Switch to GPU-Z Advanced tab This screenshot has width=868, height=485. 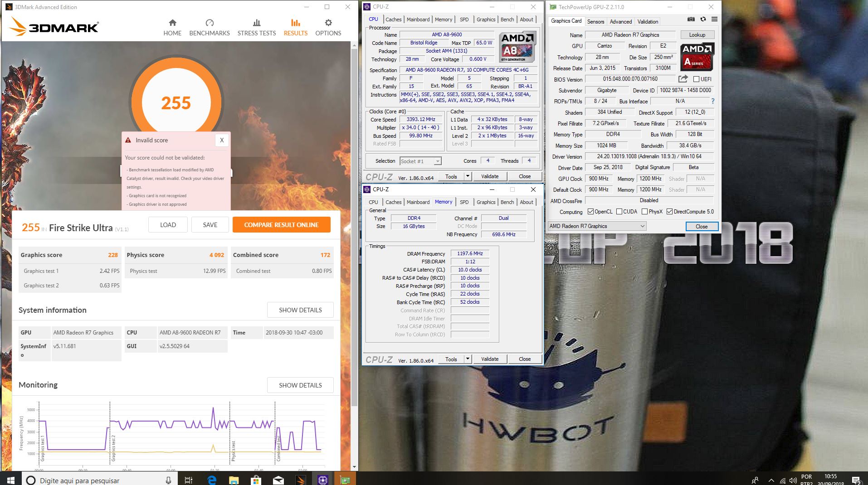point(621,22)
